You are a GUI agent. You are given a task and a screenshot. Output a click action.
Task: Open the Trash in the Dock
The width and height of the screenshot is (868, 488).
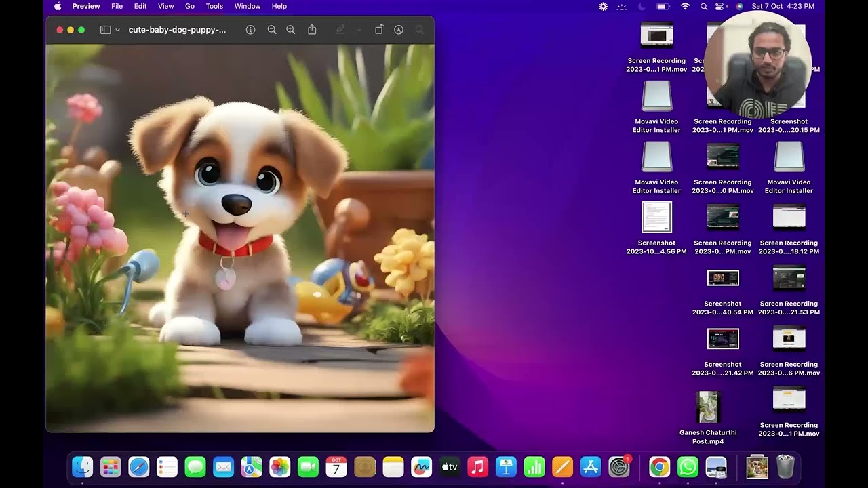coord(785,466)
